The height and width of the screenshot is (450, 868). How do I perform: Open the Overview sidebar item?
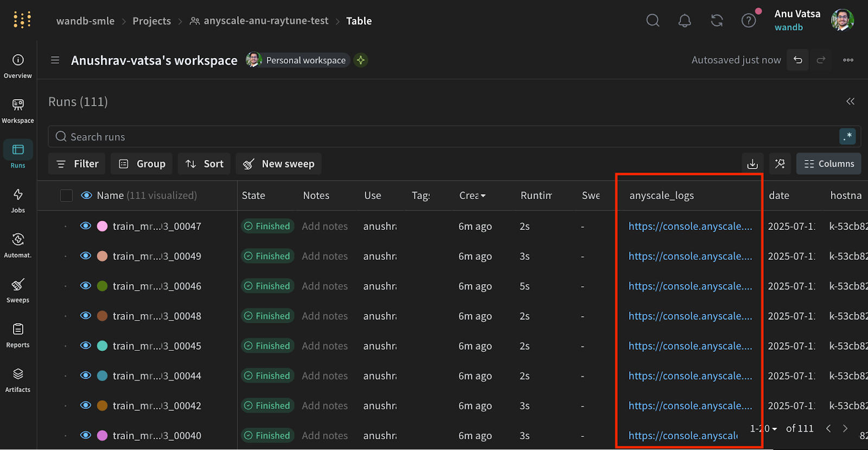click(18, 66)
